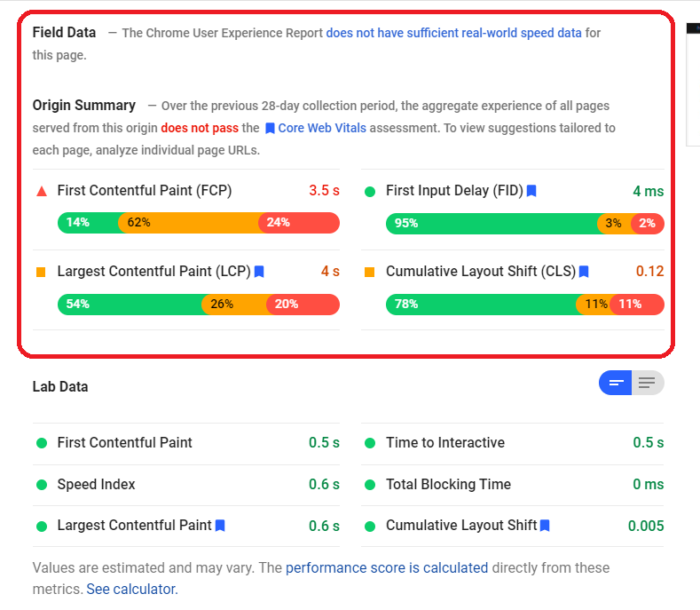Open the See calculator link
This screenshot has width=700, height=610.
coord(132,590)
